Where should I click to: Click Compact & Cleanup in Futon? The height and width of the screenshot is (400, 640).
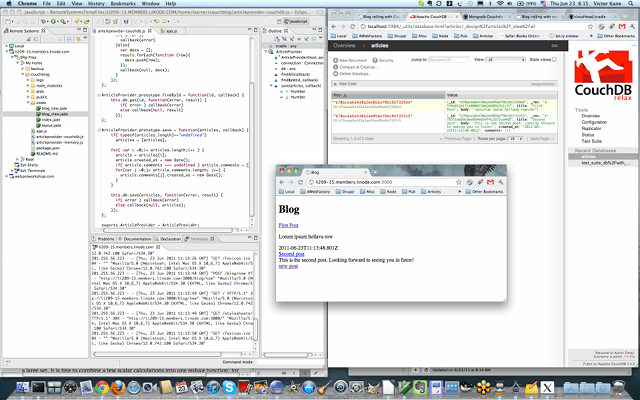355,67
